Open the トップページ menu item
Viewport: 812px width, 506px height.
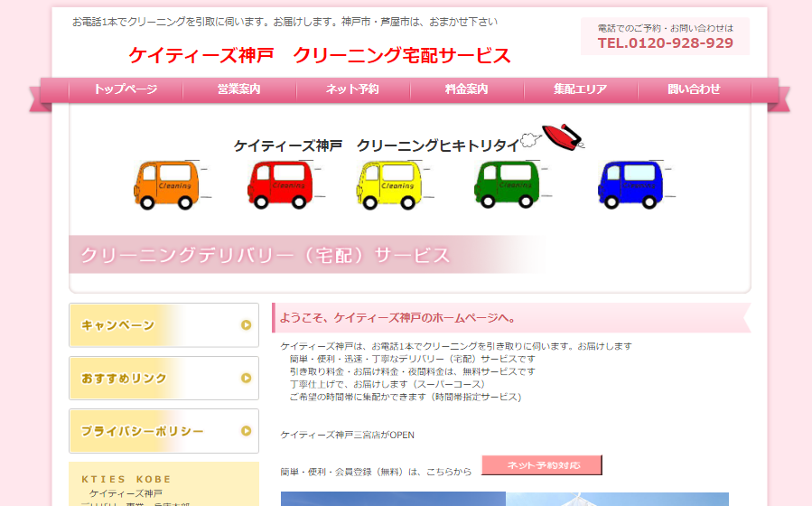126,89
